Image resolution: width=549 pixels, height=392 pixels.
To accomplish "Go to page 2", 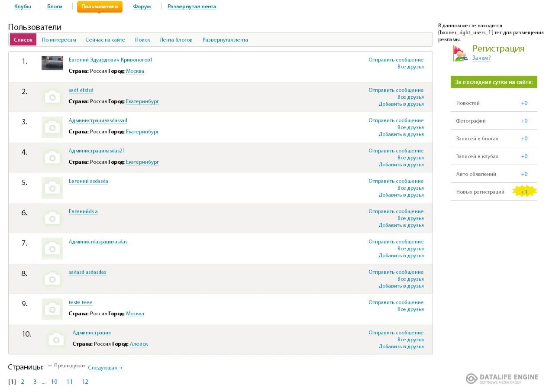I will pos(23,382).
